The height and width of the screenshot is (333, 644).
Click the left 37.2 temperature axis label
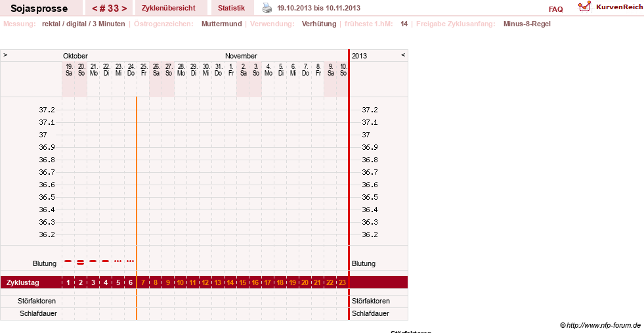tap(47, 110)
